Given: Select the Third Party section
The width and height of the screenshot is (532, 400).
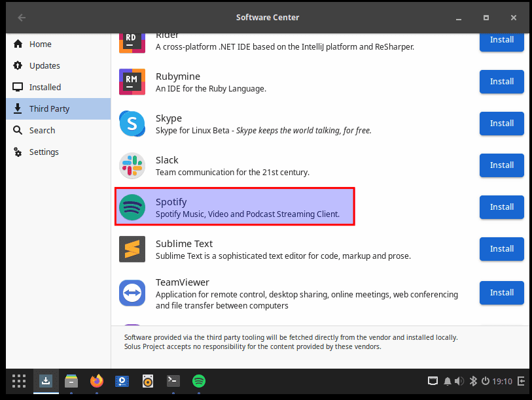Looking at the screenshot, I should coord(58,108).
